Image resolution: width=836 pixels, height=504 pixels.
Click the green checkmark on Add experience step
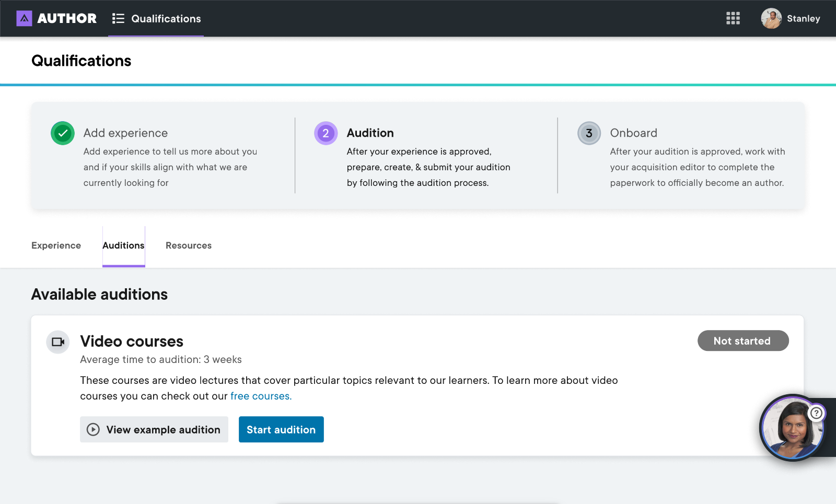coord(62,133)
